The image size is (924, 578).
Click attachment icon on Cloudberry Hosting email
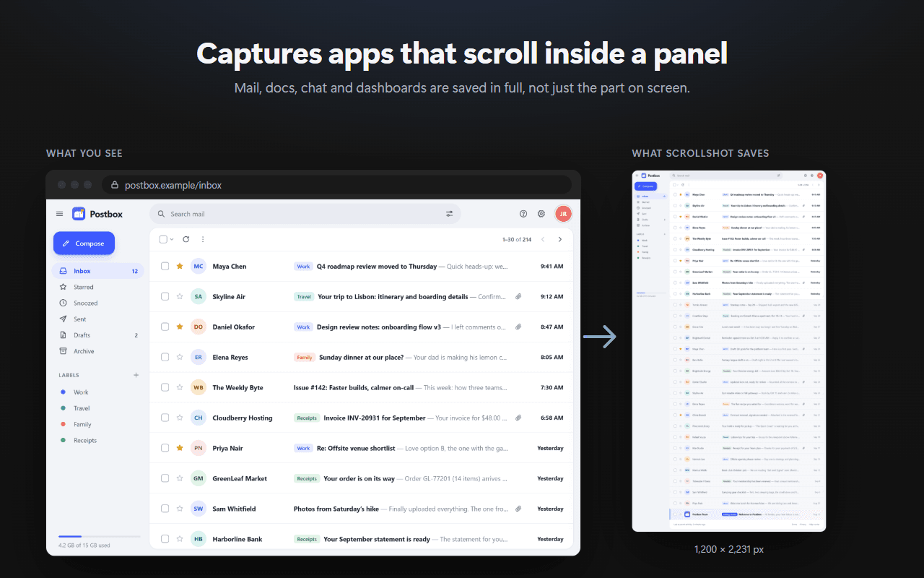[x=518, y=418]
